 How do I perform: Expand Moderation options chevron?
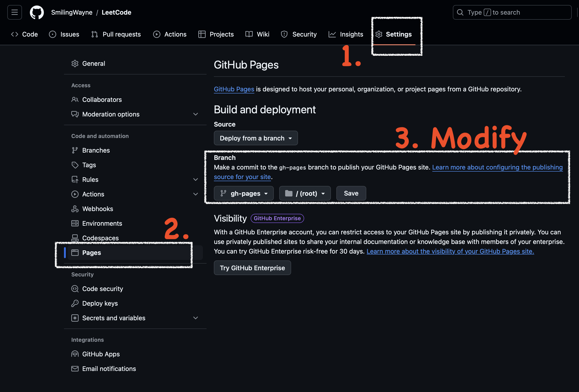196,114
